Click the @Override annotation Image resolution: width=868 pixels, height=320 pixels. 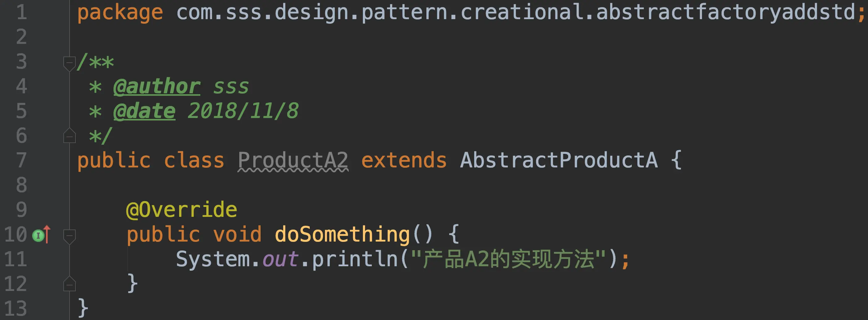point(182,210)
